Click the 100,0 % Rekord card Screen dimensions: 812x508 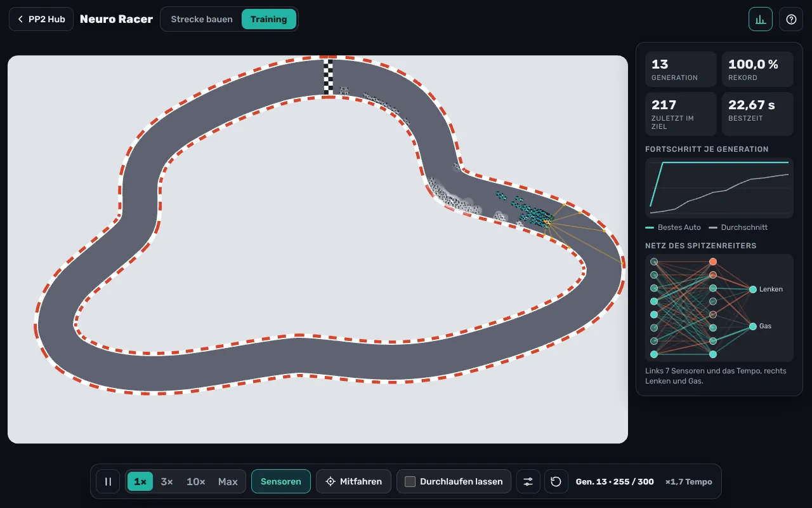(757, 69)
